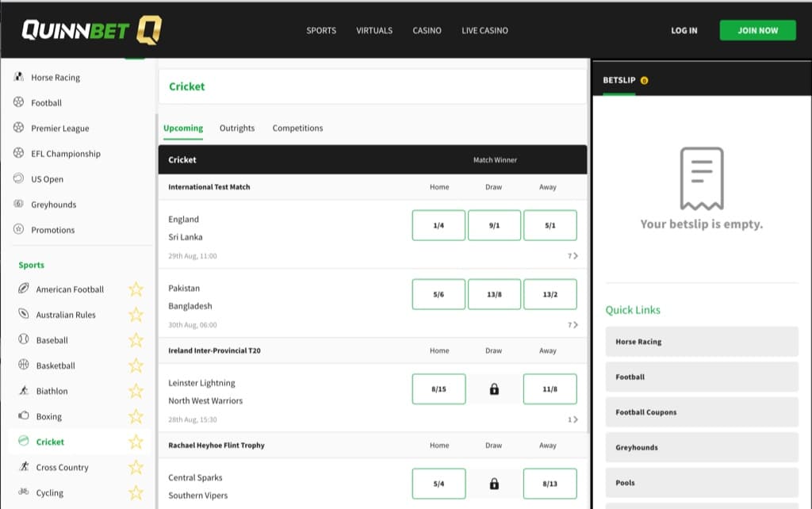The width and height of the screenshot is (812, 509).
Task: Toggle Cycling favourite star
Action: click(x=136, y=492)
